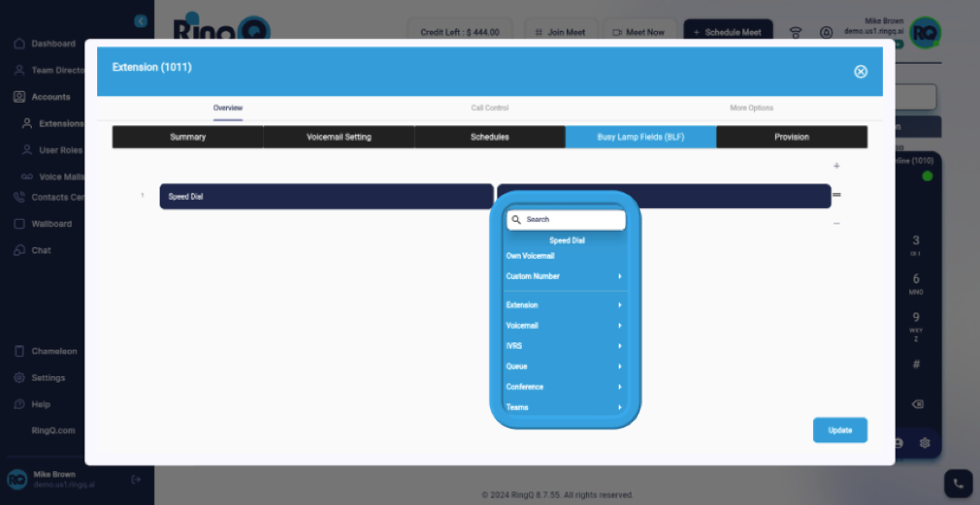Click the Update button
Viewport: 980px width, 505px height.
839,431
